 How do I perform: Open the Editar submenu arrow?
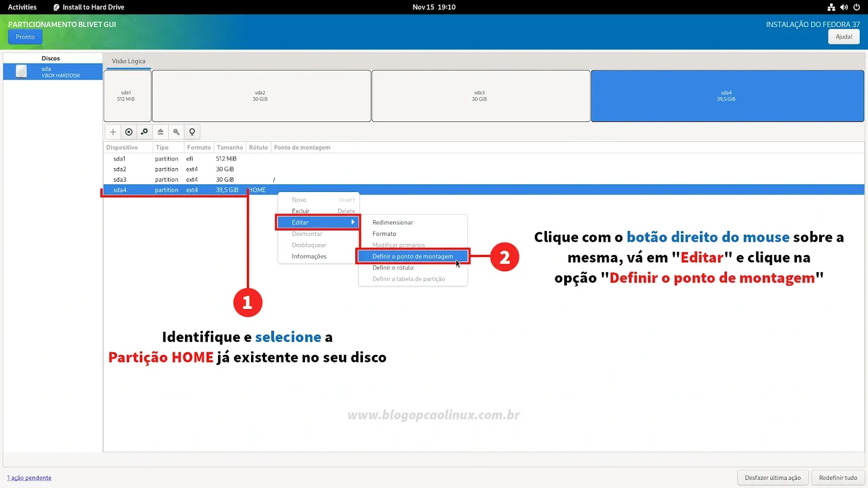click(353, 222)
